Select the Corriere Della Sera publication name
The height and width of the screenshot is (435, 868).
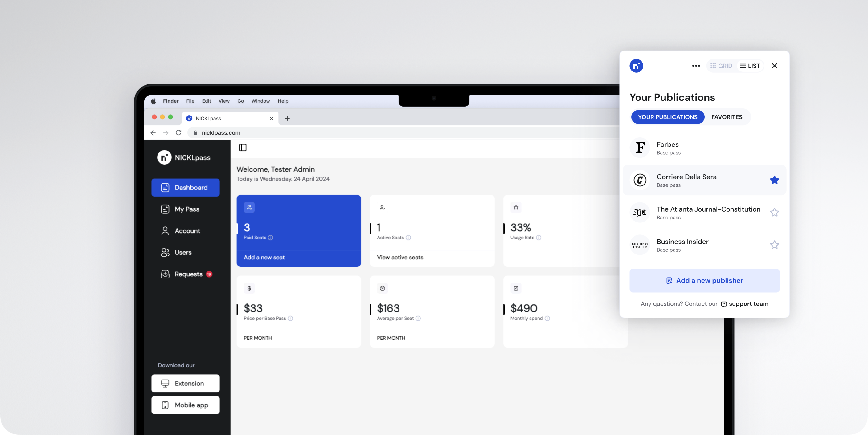pos(686,177)
